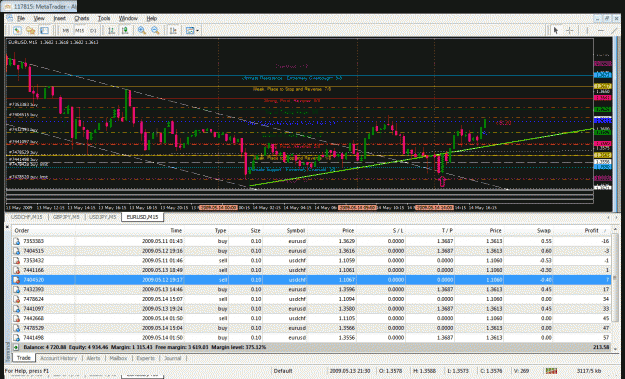Click the order icon for 7441166

pos(16,270)
